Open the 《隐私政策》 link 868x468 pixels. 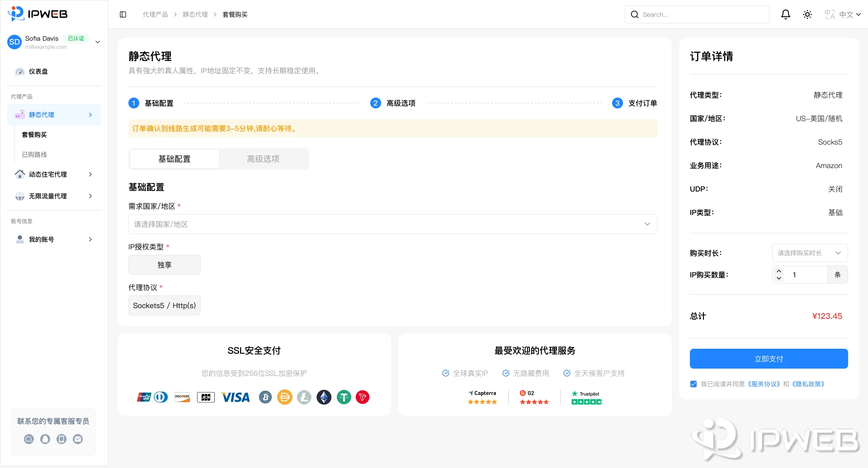click(807, 384)
